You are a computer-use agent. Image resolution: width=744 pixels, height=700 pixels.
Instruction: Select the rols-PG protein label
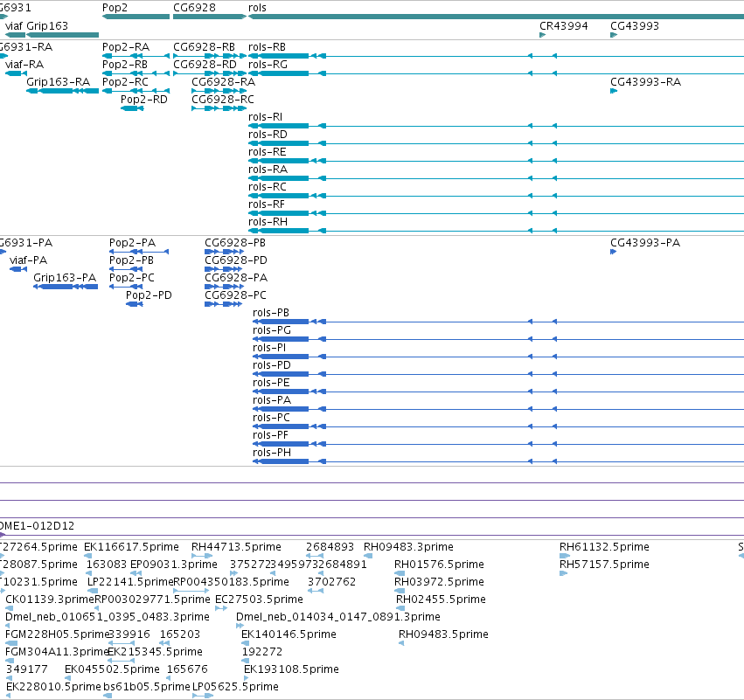pos(272,330)
